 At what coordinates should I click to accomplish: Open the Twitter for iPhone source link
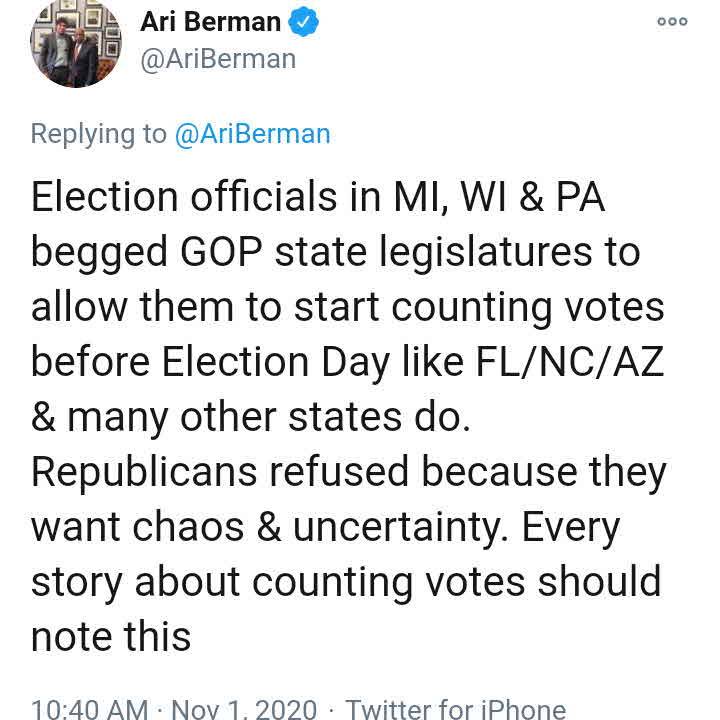click(x=455, y=709)
